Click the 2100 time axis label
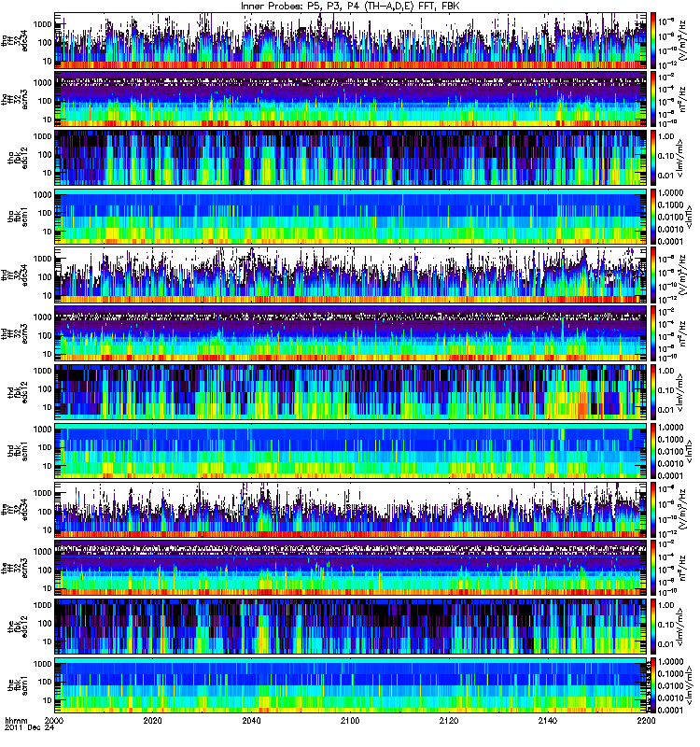This screenshot has height=747, width=700. point(350,721)
